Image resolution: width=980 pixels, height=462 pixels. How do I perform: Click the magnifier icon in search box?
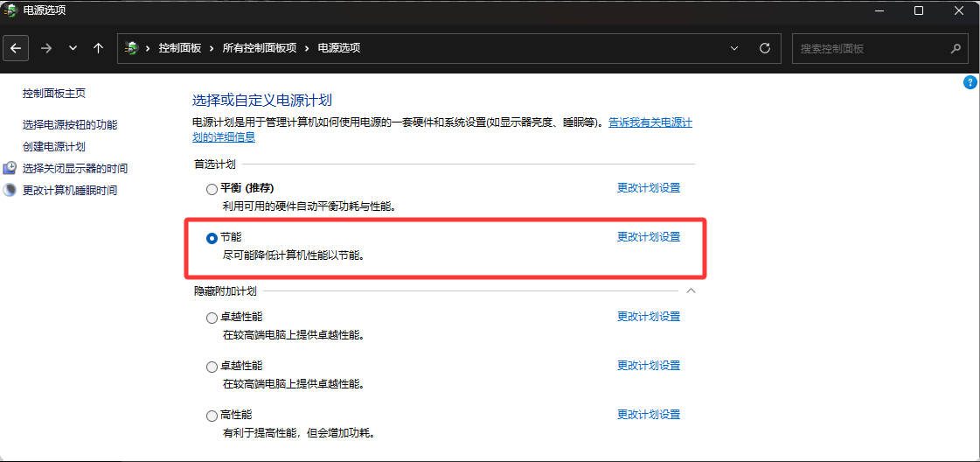956,48
